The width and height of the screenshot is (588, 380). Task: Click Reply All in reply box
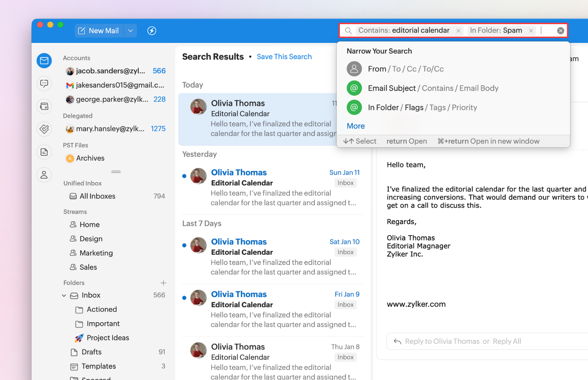(507, 341)
